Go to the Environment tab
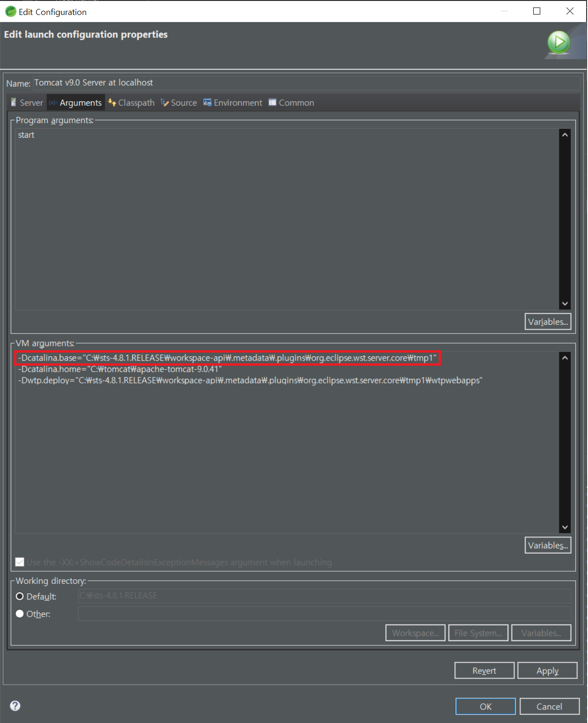The image size is (588, 723). pyautogui.click(x=233, y=103)
